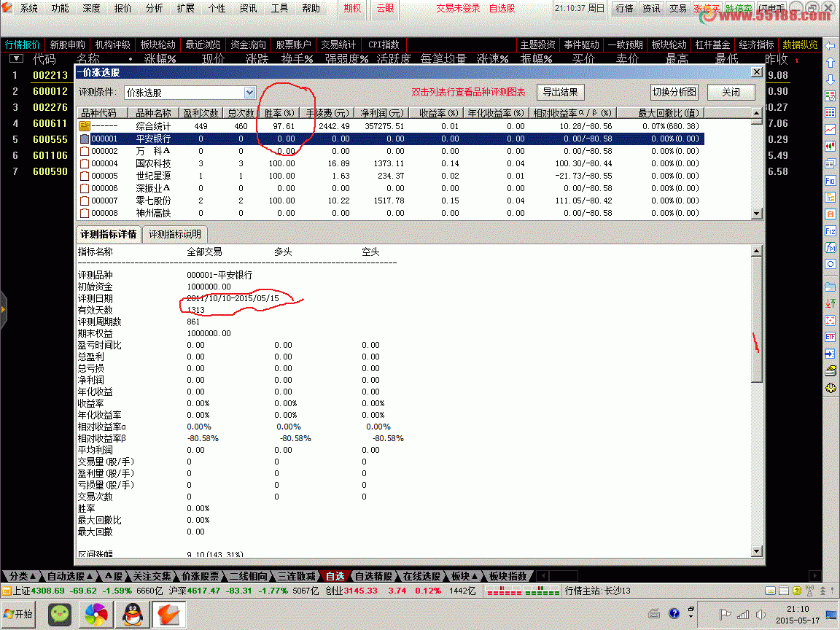This screenshot has height=630, width=840.
Task: Select stock code 600611 in background list
Action: click(x=50, y=123)
